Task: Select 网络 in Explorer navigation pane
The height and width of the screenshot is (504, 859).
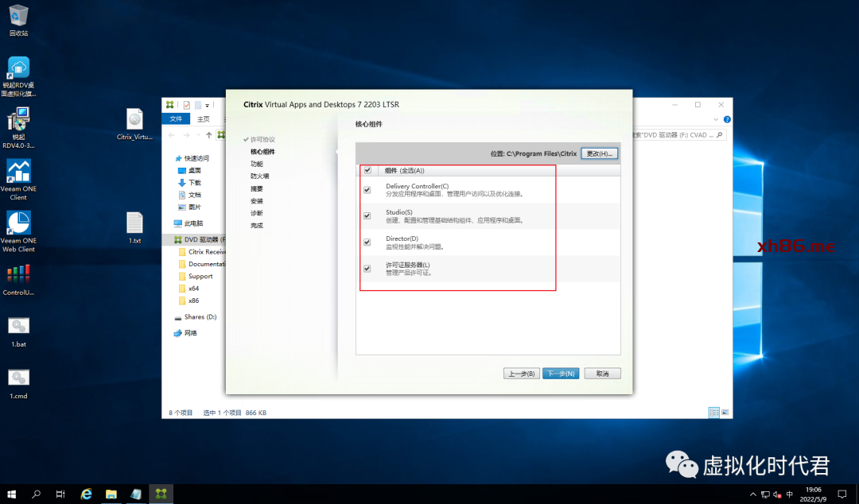Action: coord(190,333)
